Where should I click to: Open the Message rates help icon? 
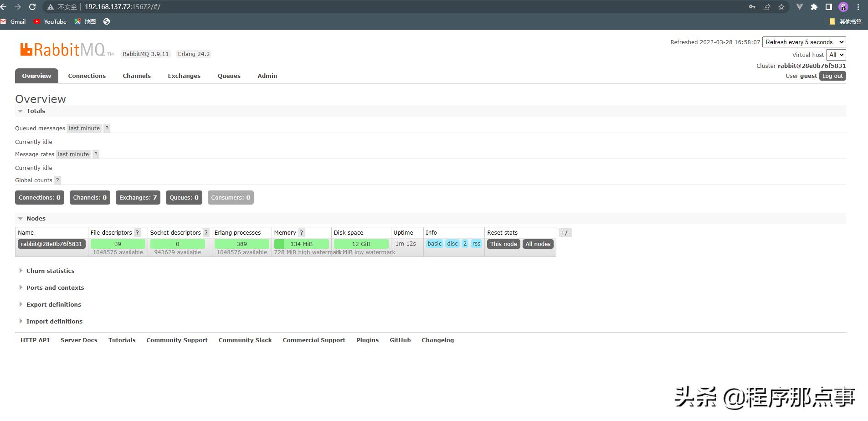tap(96, 154)
